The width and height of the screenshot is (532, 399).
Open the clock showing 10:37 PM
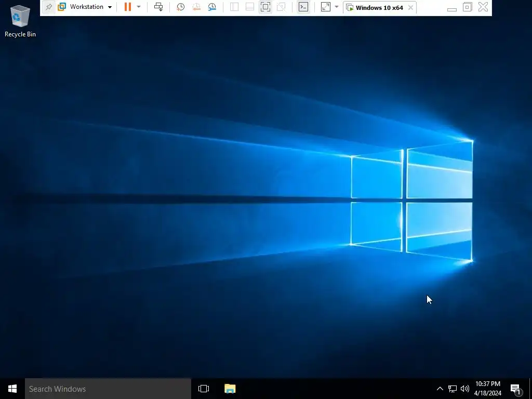click(x=487, y=389)
